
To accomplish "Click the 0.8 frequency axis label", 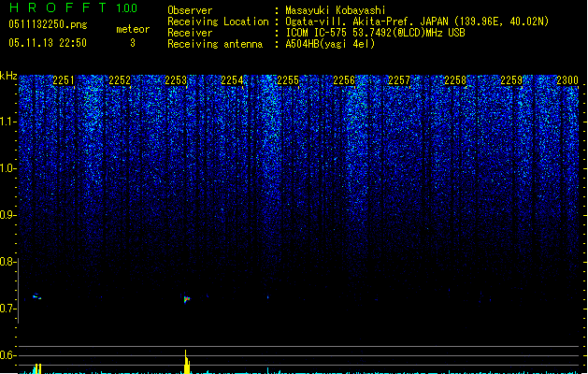I will coord(7,262).
